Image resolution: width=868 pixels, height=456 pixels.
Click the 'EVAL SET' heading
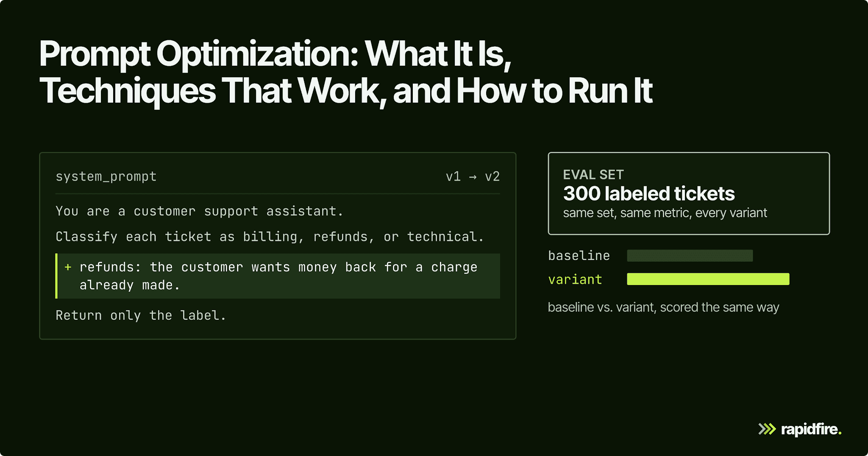[593, 174]
